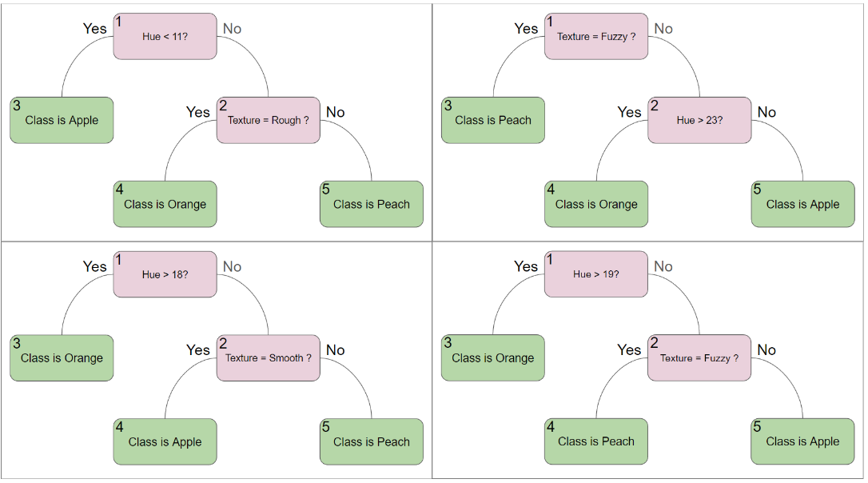Select the "Texture = Rough ?" decision node
This screenshot has height=483, width=868.
point(268,120)
